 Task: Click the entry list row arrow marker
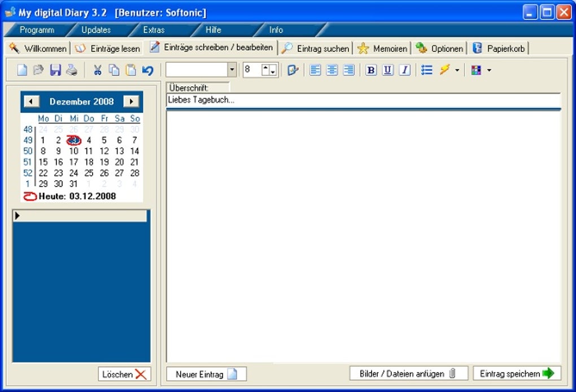(18, 216)
